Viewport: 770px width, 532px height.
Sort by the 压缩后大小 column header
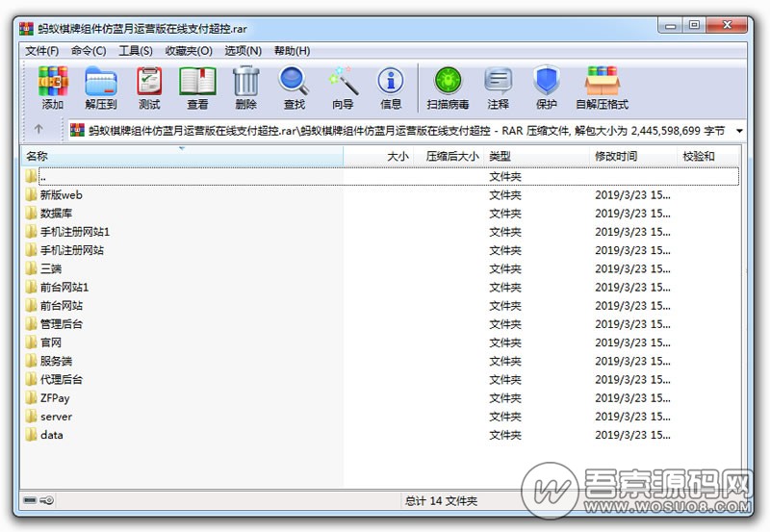point(449,156)
